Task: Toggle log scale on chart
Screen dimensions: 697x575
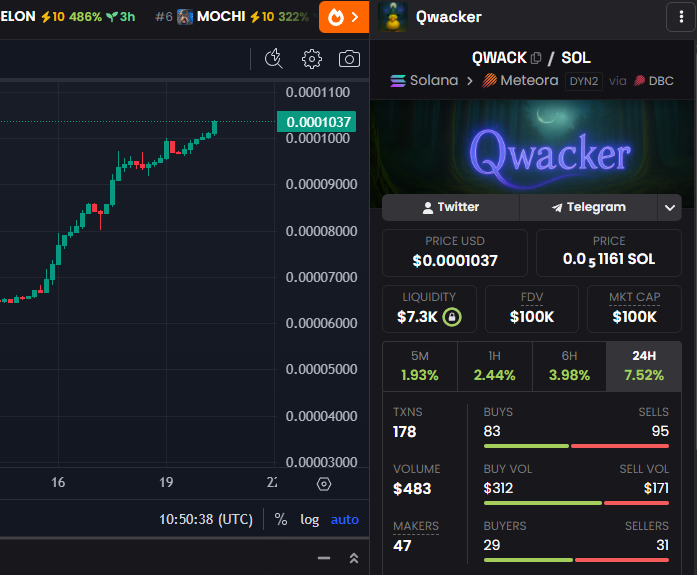Action: point(309,519)
